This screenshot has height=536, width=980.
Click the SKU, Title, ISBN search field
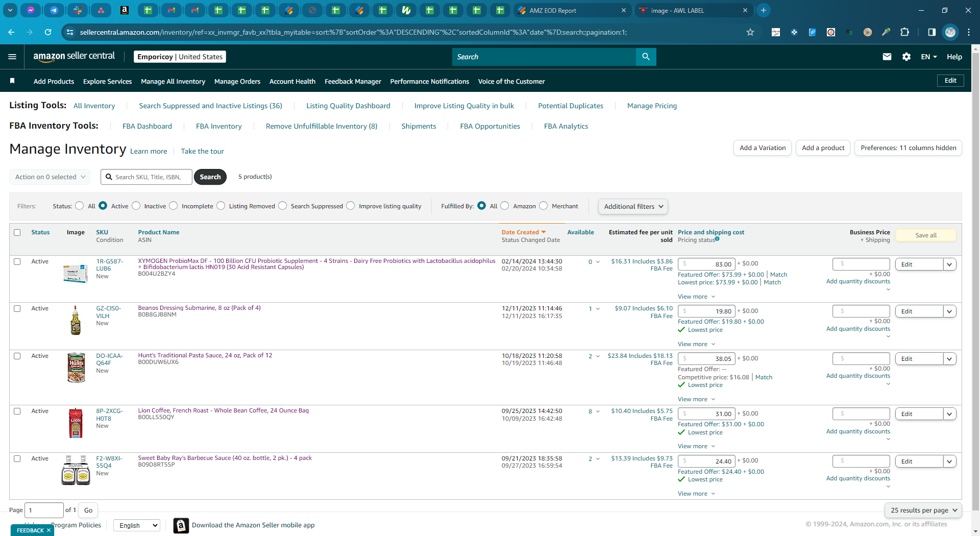(x=147, y=177)
